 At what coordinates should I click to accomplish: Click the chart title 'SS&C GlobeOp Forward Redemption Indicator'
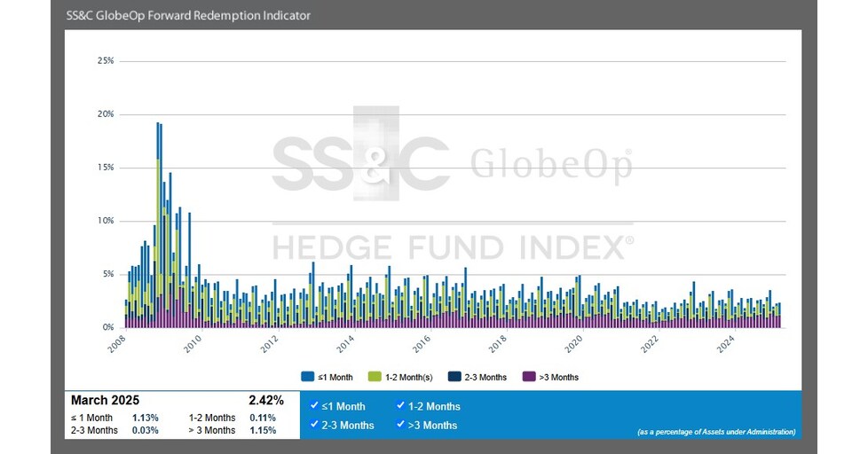pos(188,15)
